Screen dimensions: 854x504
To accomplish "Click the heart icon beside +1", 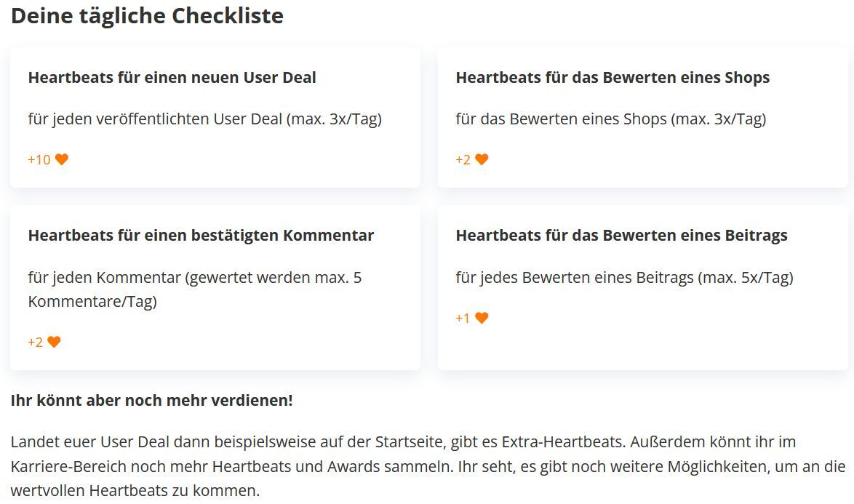I will pos(482,318).
